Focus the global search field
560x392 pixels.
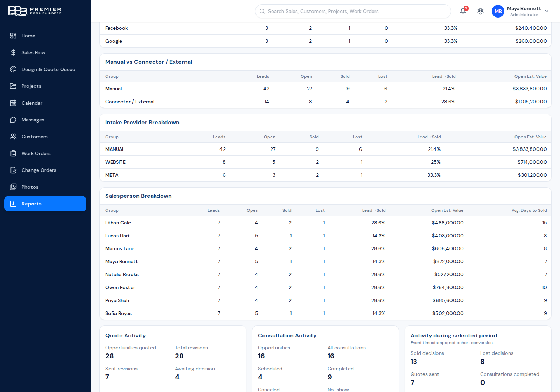(x=353, y=11)
